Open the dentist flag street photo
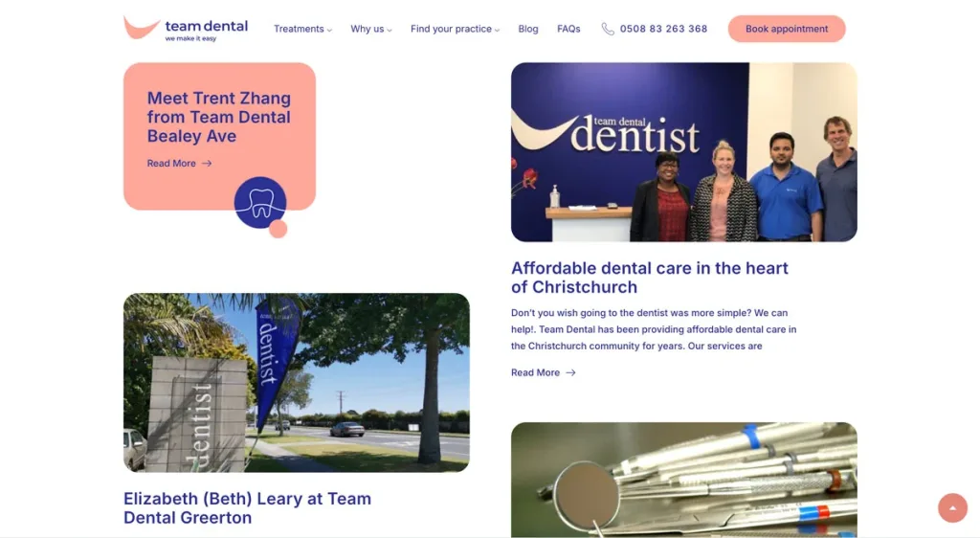This screenshot has width=980, height=538. coord(297,382)
